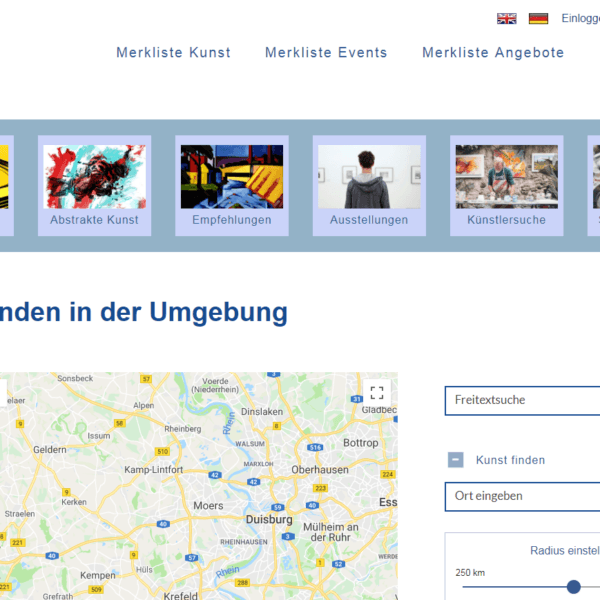600x600 pixels.
Task: Click the radius slider handle
Action: [x=574, y=586]
